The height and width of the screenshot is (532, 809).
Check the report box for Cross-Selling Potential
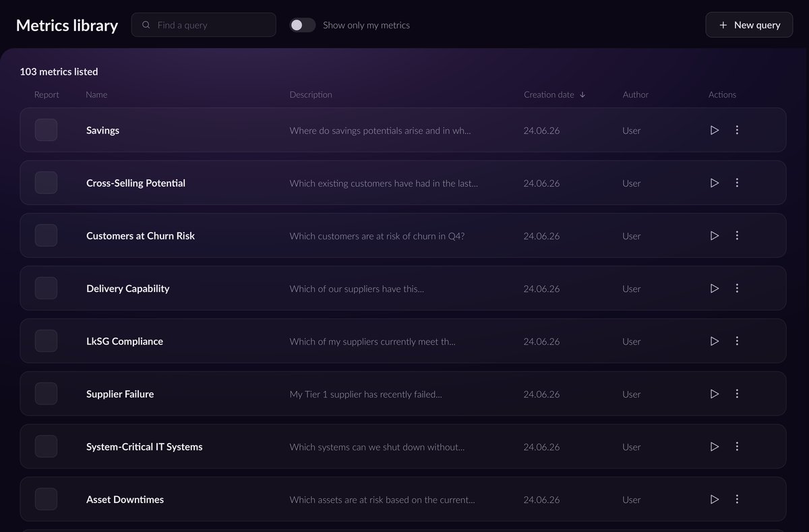(x=46, y=183)
